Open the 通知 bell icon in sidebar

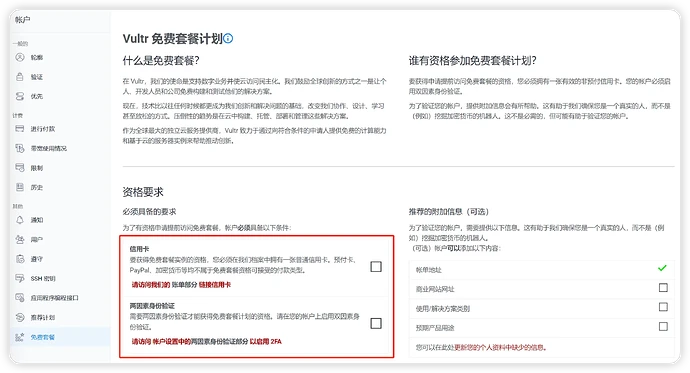[x=20, y=219]
